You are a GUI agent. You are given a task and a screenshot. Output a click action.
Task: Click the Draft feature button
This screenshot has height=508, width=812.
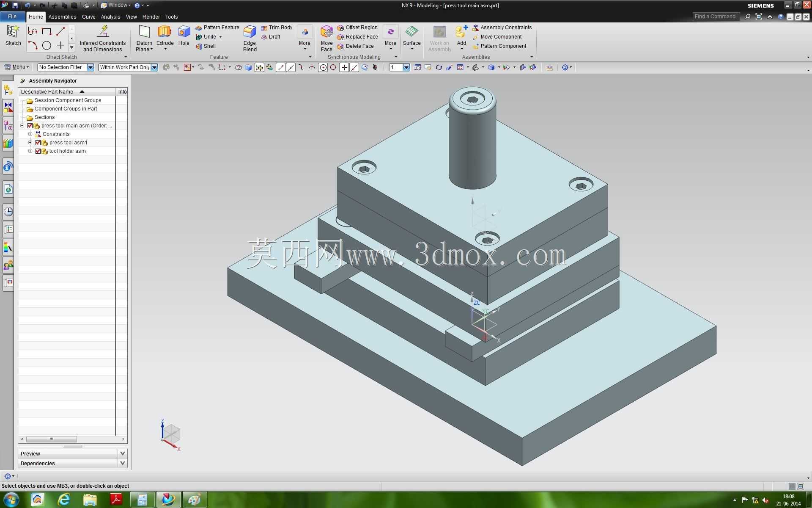coord(271,37)
